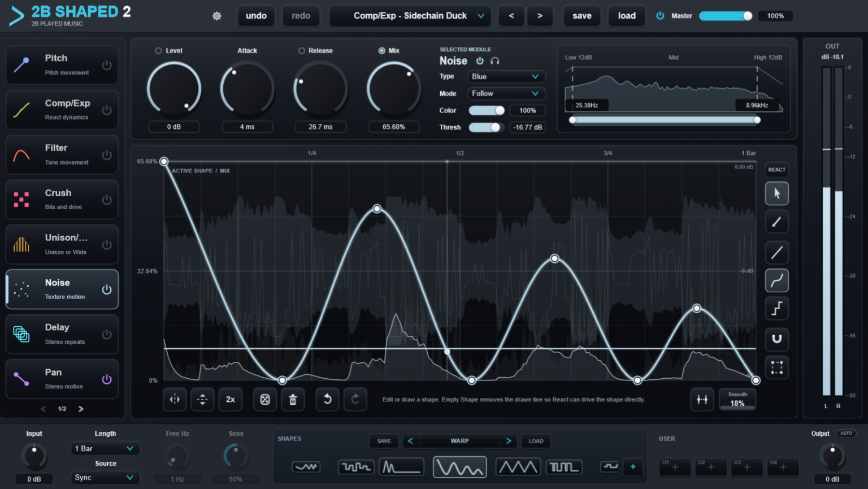Solo the Noise module with headphones icon
The image size is (868, 489).
click(495, 61)
